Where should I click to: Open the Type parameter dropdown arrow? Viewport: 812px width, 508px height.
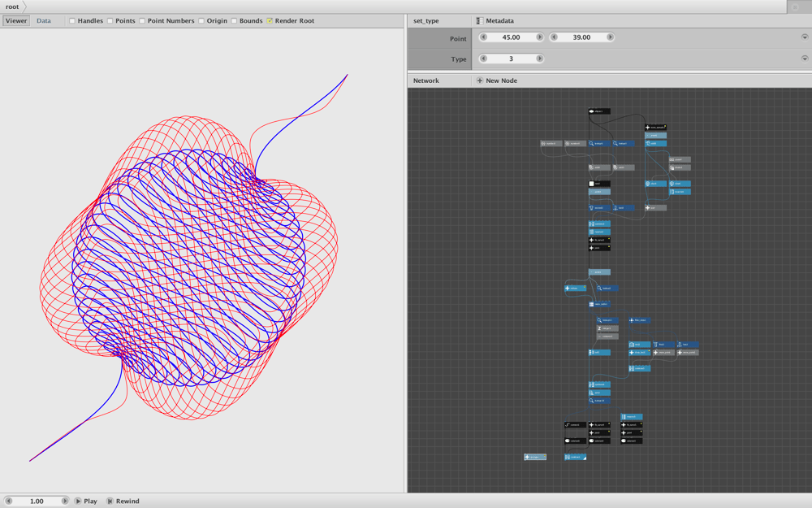click(x=805, y=59)
